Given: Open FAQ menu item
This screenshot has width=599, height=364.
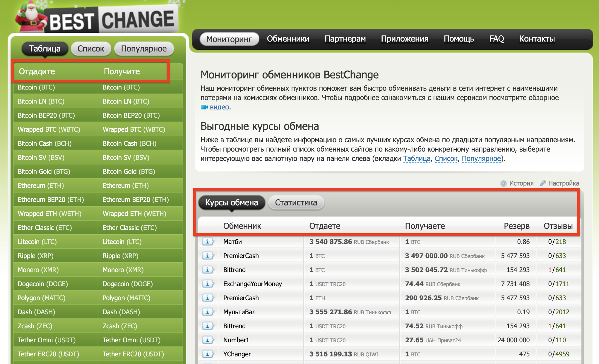Looking at the screenshot, I should 497,39.
